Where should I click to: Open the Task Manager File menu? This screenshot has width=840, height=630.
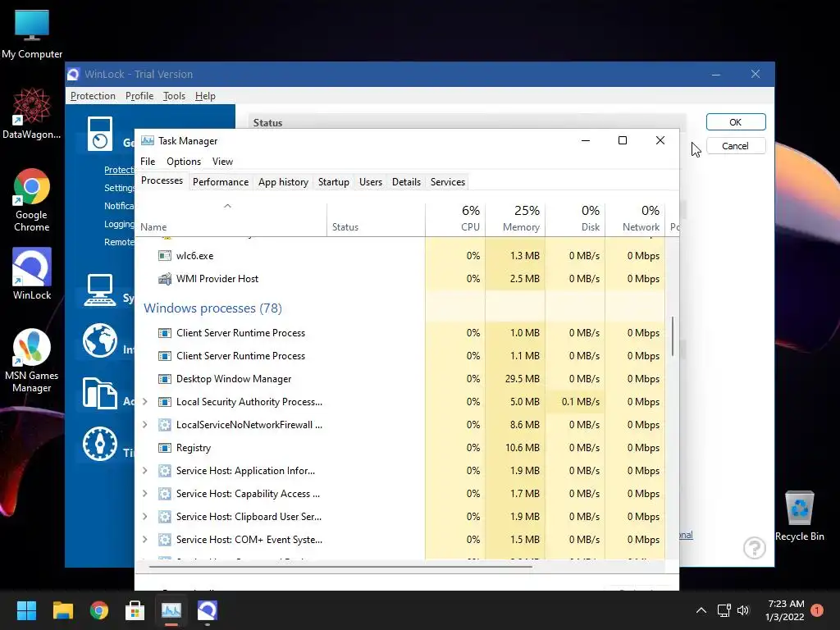tap(148, 162)
